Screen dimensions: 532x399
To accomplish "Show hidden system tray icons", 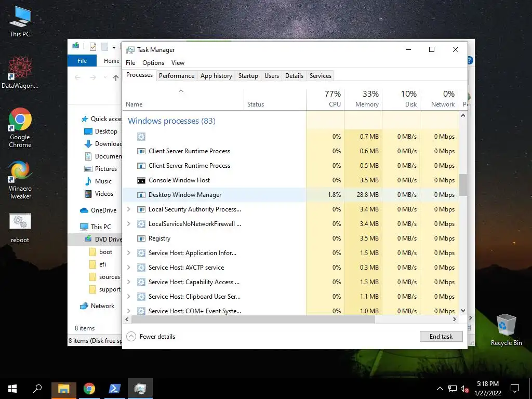I will (440, 389).
